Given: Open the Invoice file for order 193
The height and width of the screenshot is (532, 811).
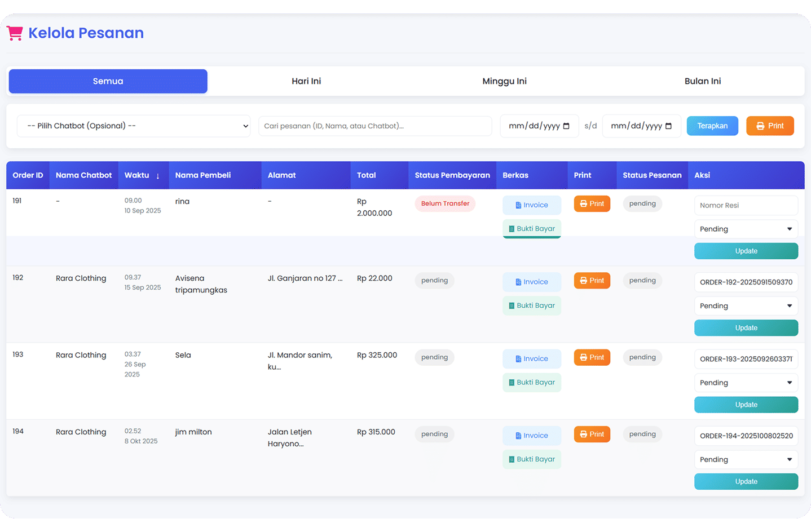Looking at the screenshot, I should point(531,358).
